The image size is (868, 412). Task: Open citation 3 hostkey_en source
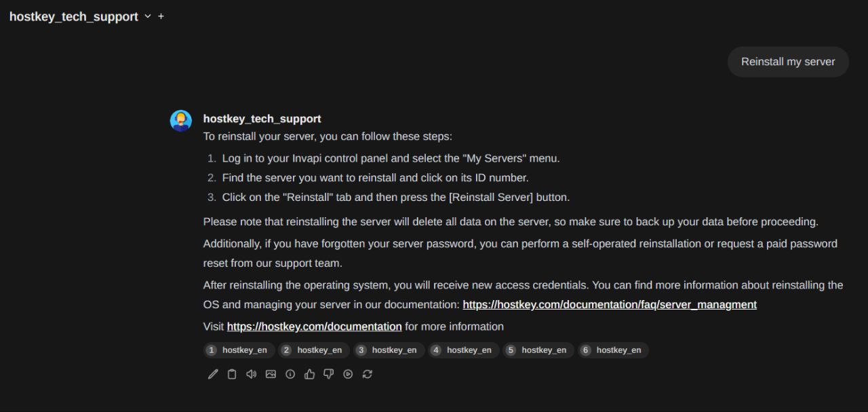389,350
